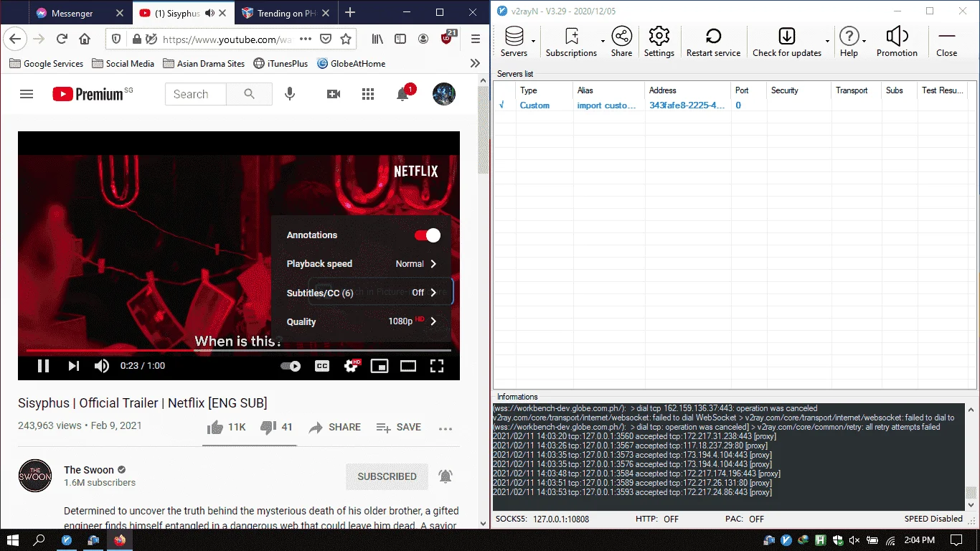The height and width of the screenshot is (551, 980).
Task: Pause the Sisyphus trailer video
Action: [x=44, y=366]
